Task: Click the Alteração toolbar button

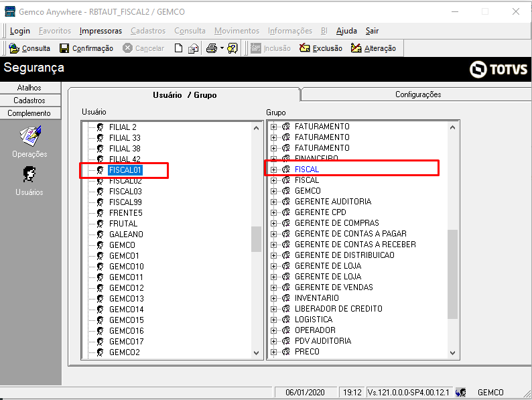Action: (373, 48)
